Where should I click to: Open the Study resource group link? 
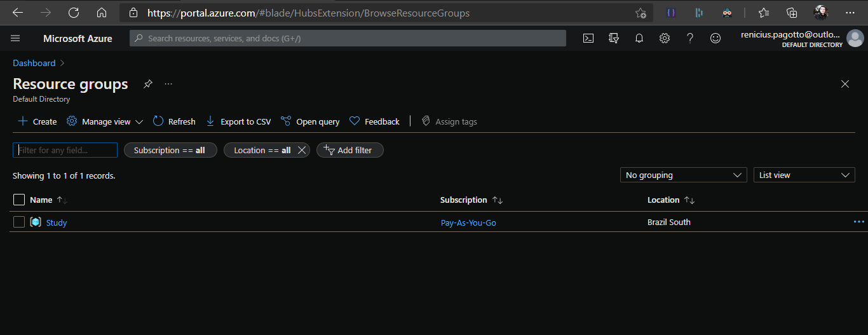pos(57,222)
